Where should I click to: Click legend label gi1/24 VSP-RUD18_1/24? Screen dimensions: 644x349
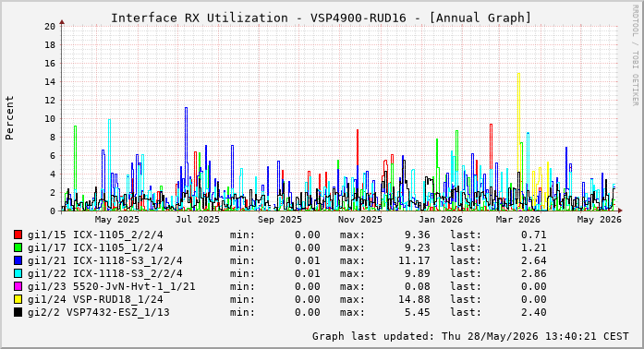click(95, 299)
